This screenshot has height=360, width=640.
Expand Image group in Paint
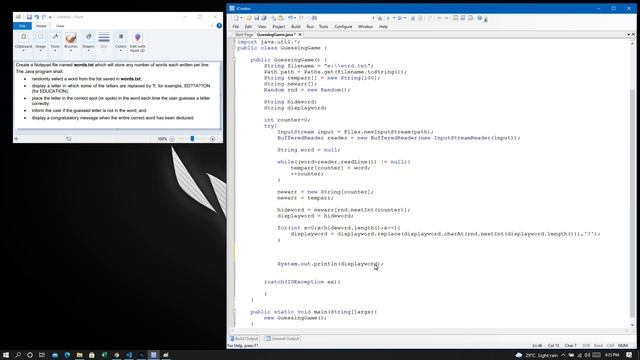point(40,42)
